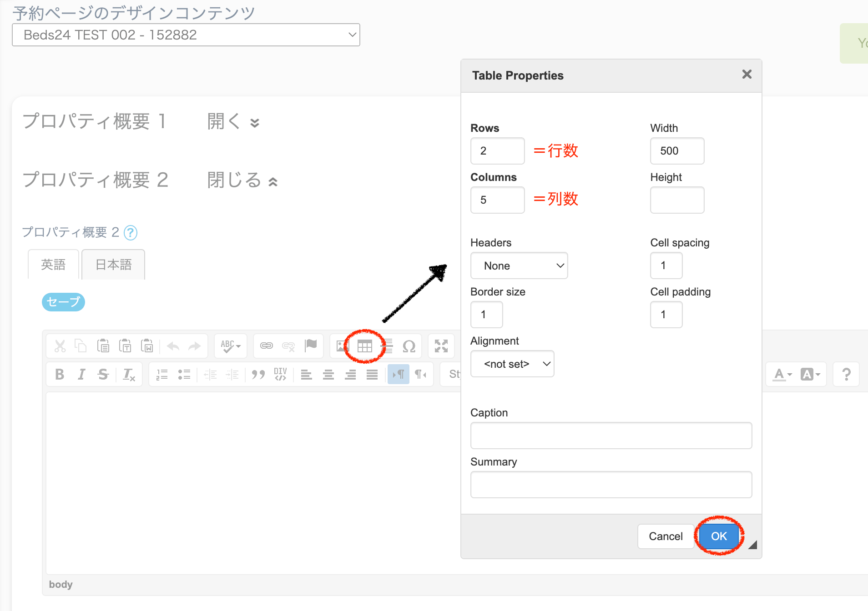Create a Div container with DIV icon
The height and width of the screenshot is (611, 868).
coord(280,375)
